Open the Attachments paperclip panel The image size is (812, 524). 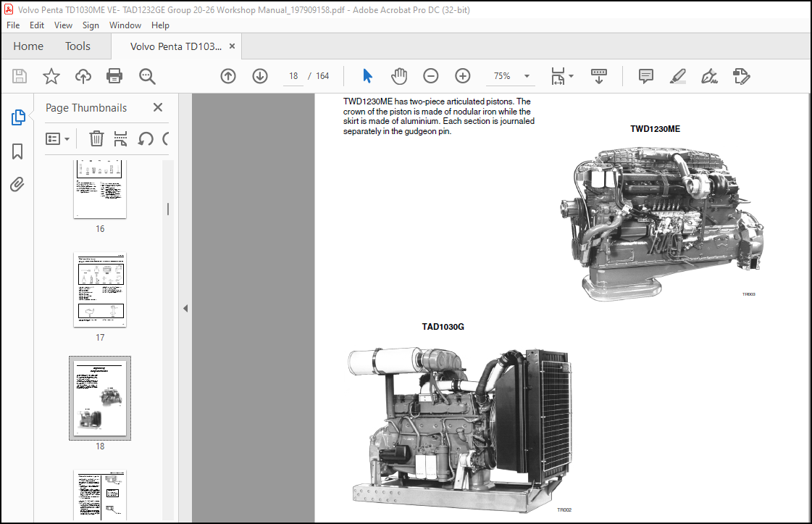17,185
